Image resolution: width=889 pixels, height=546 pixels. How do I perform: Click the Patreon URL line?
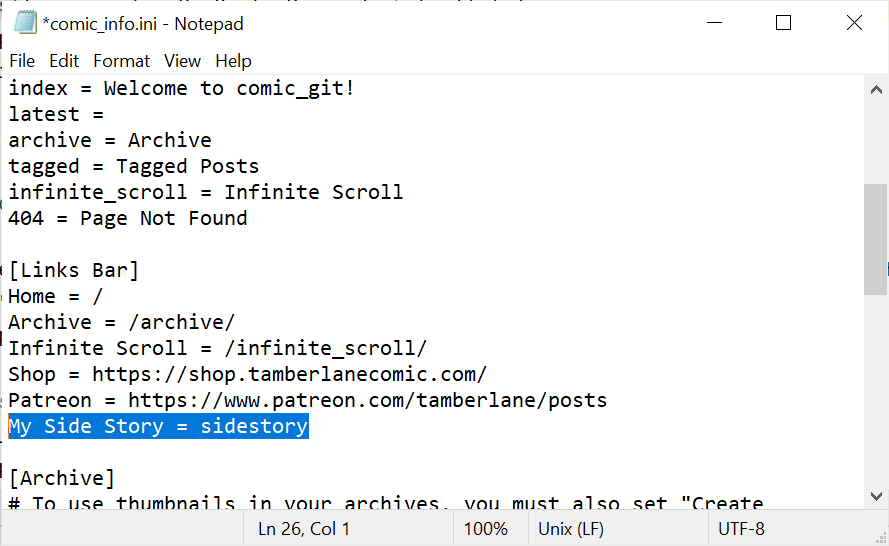click(307, 401)
